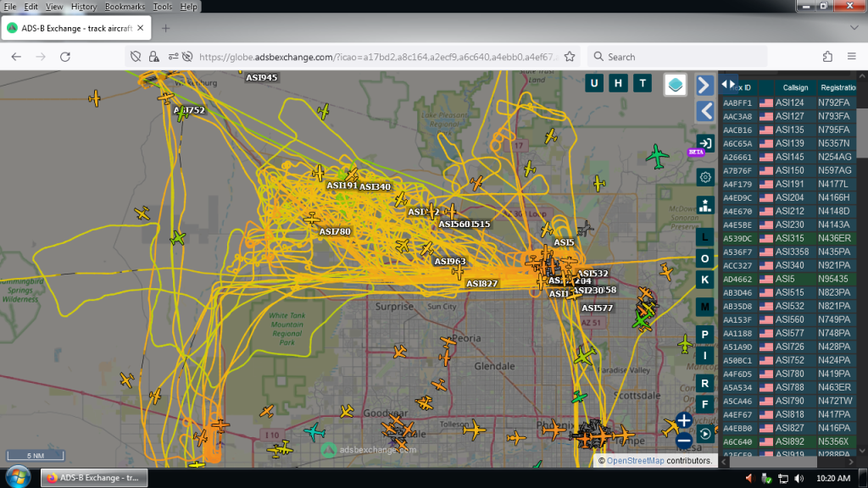Click the T button on map
This screenshot has height=488, width=868.
(x=643, y=84)
